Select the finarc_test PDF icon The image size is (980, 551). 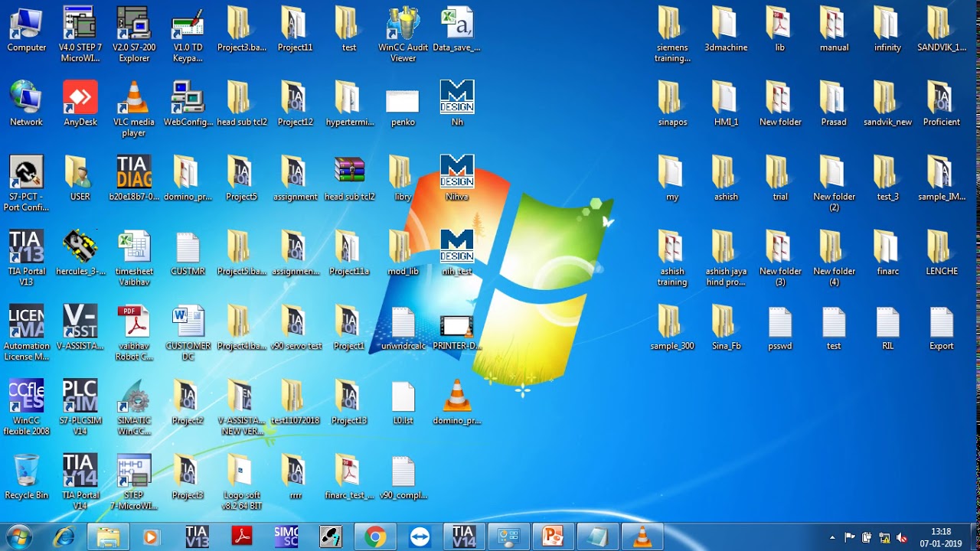coord(349,477)
